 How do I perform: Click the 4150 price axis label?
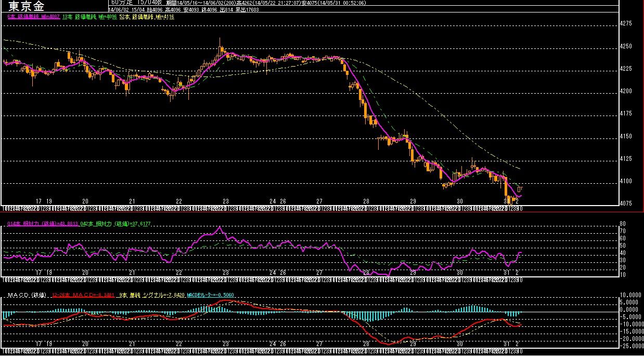(x=626, y=136)
